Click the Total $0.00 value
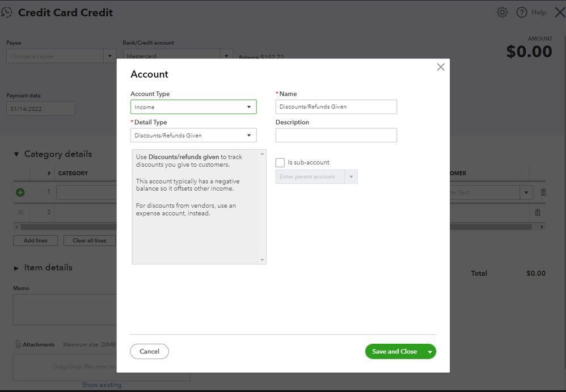Image resolution: width=566 pixels, height=392 pixels. tap(536, 273)
